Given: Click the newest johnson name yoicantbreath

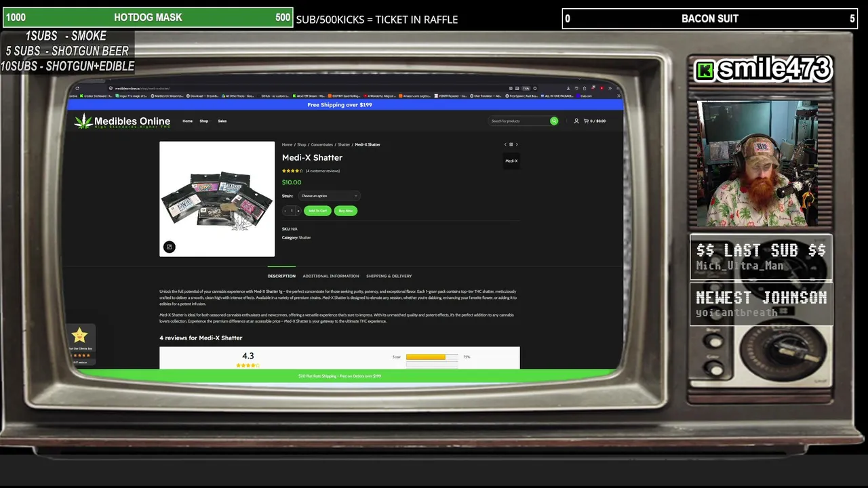Looking at the screenshot, I should [737, 313].
